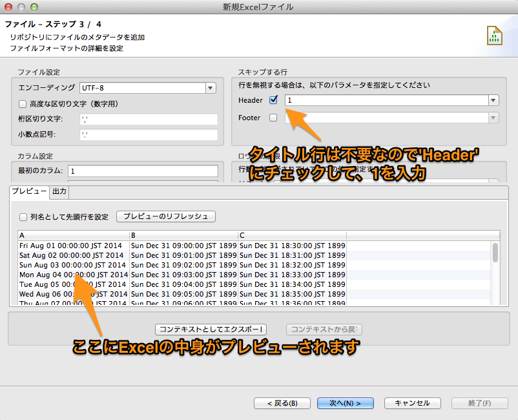Select column header B in preview
The height and width of the screenshot is (420, 518).
[183, 235]
